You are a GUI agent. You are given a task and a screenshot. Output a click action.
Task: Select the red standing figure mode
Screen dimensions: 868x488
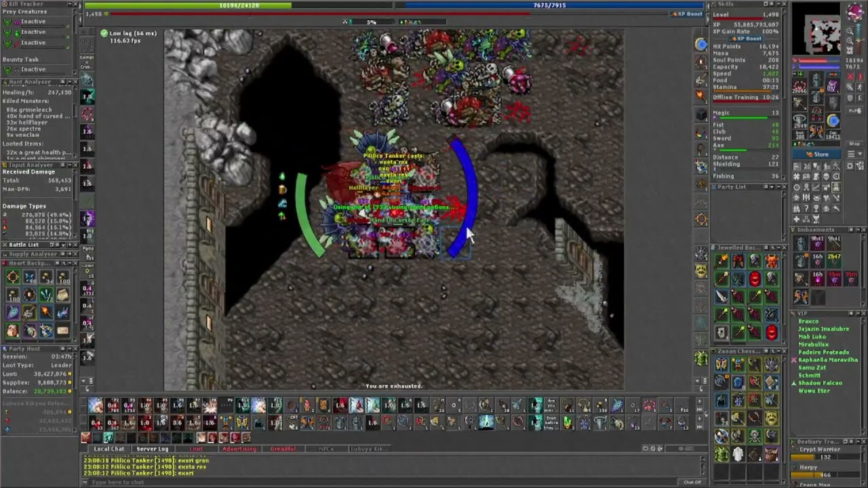click(860, 77)
